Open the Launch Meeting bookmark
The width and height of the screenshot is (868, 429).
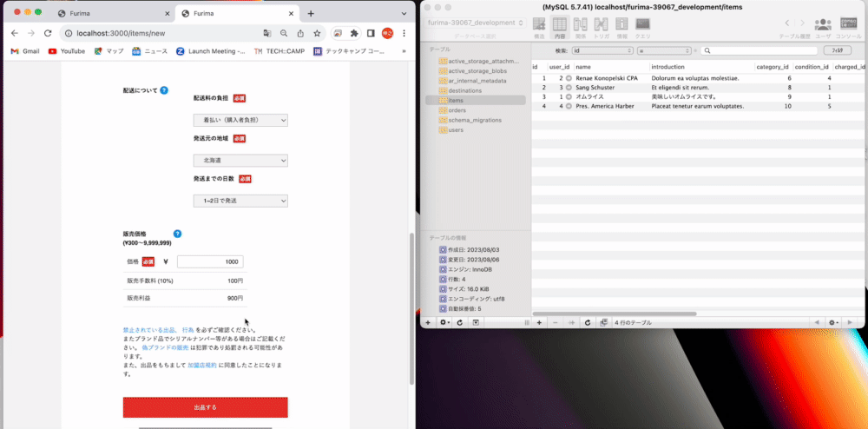[210, 51]
